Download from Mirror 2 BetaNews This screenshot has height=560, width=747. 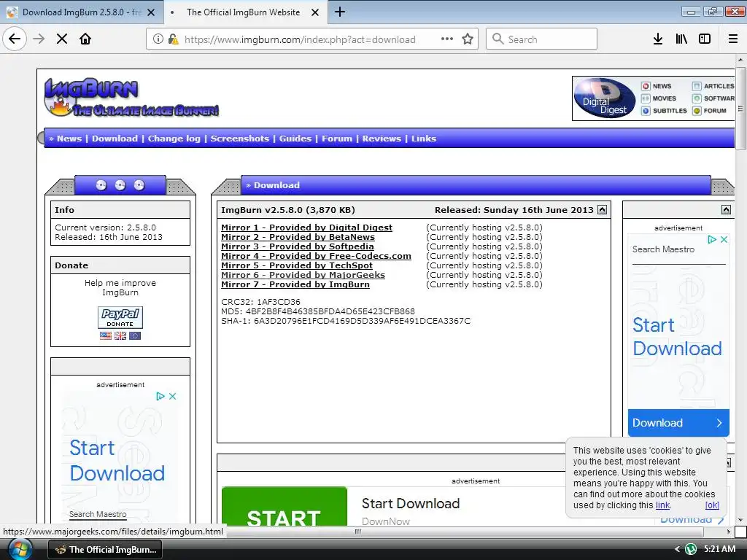[298, 237]
